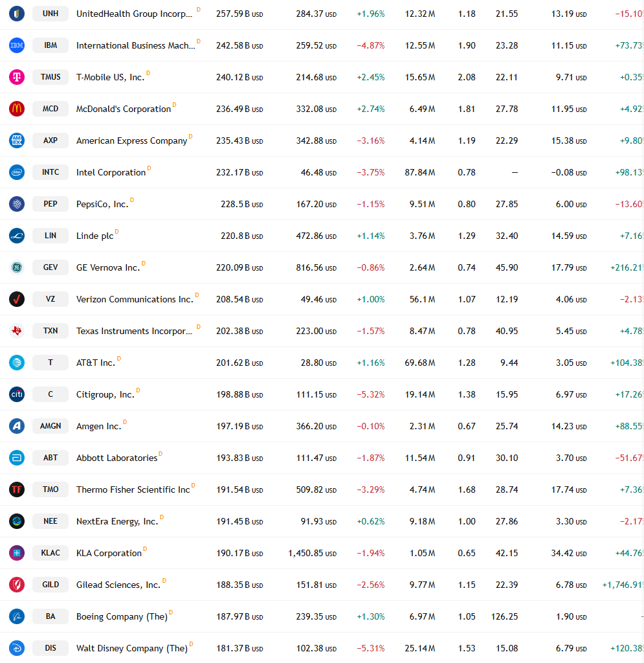This screenshot has width=644, height=663.
Task: Open the UNH ticker symbol
Action: (50, 14)
